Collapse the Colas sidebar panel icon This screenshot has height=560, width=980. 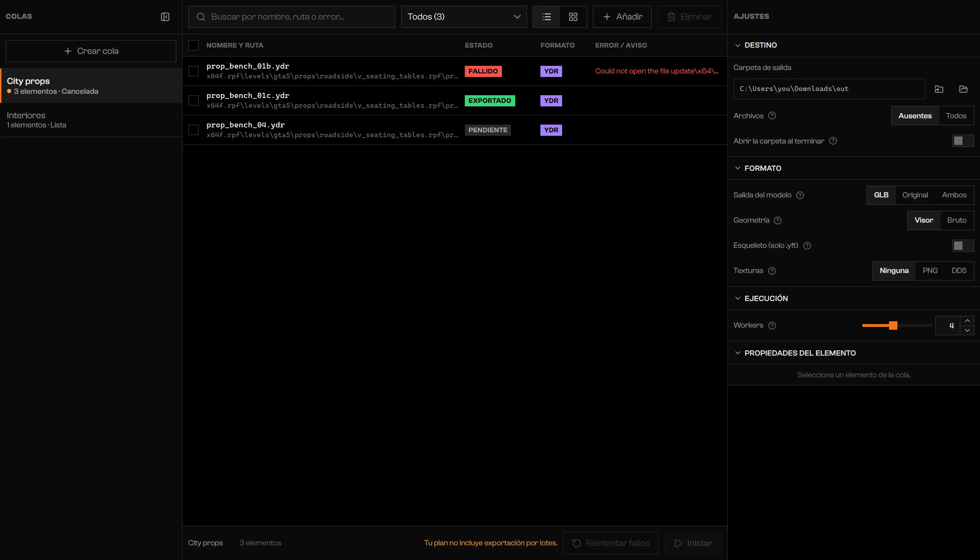pos(165,16)
